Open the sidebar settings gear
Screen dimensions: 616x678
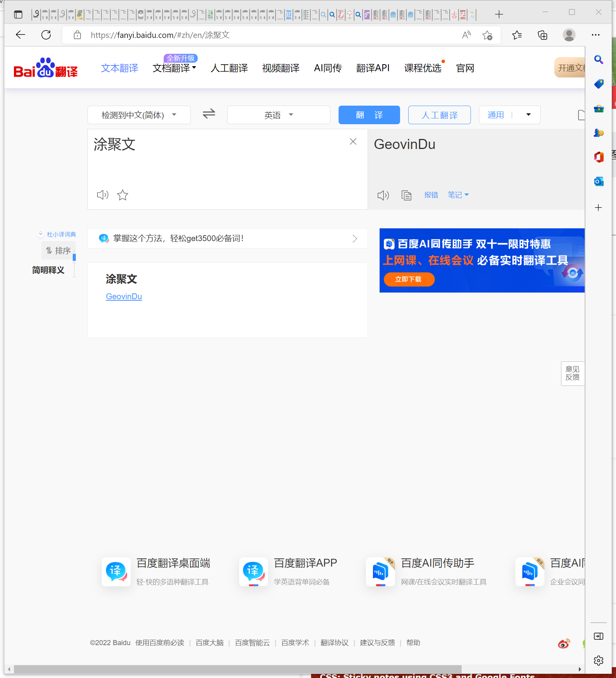click(x=599, y=660)
